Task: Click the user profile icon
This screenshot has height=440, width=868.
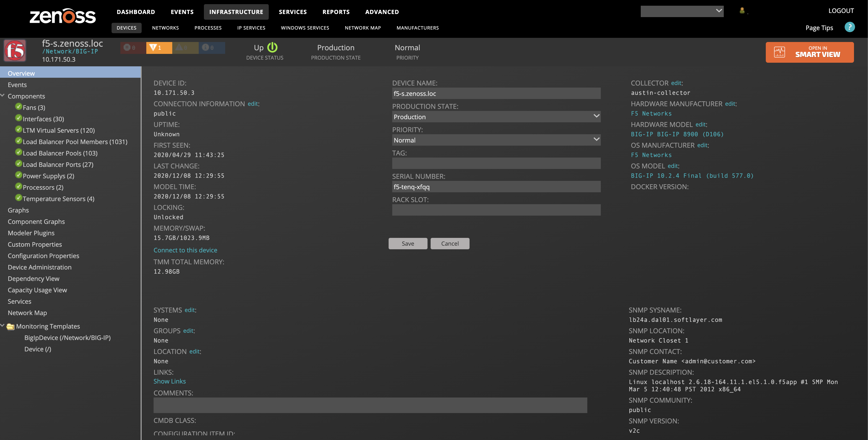Action: coord(742,11)
